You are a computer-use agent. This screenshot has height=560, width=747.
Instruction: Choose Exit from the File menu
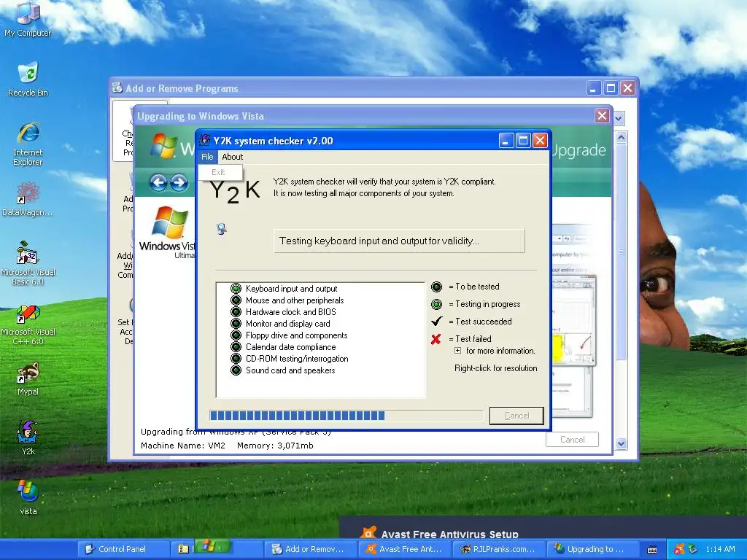(220, 172)
